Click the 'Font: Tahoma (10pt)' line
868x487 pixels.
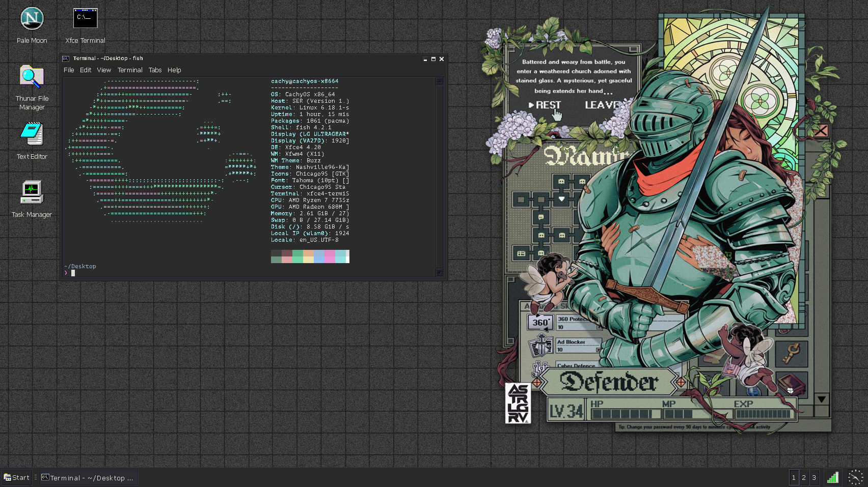[x=310, y=181]
